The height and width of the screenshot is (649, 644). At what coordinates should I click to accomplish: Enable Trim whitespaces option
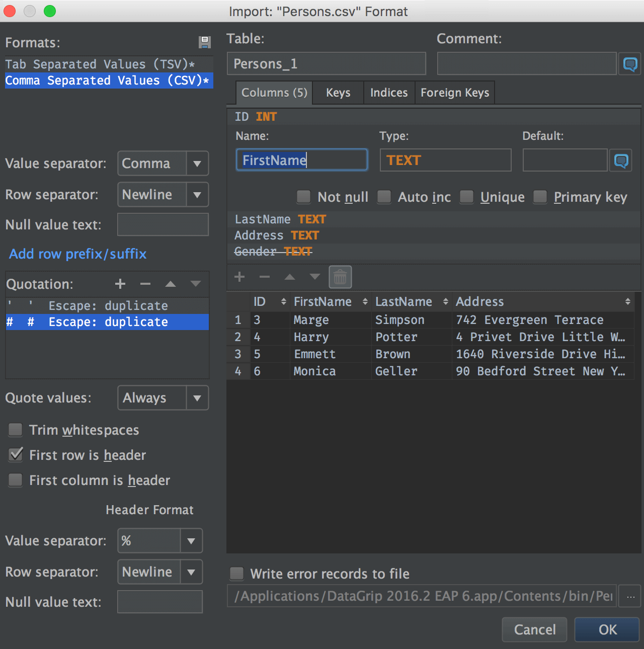pyautogui.click(x=16, y=430)
